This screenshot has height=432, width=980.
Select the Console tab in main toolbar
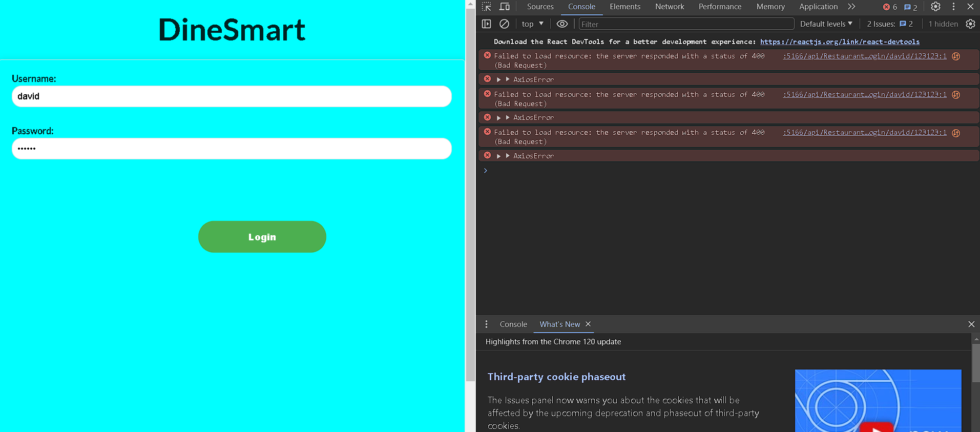click(x=581, y=7)
